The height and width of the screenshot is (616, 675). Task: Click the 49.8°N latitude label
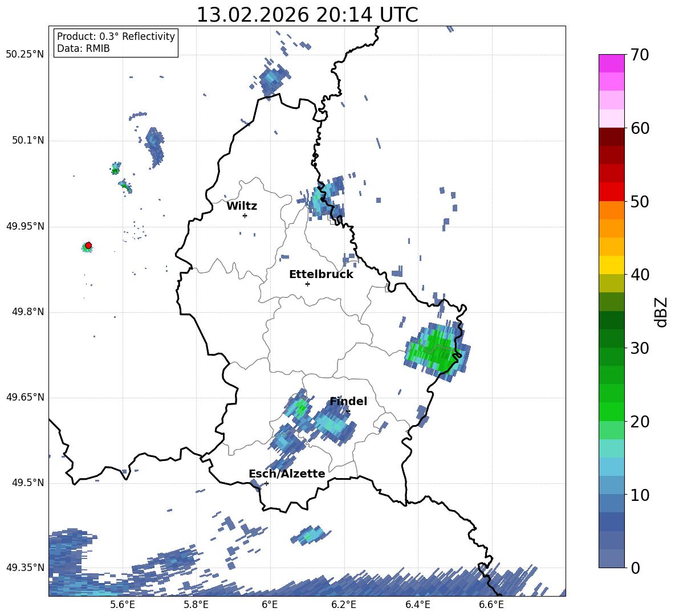(27, 312)
